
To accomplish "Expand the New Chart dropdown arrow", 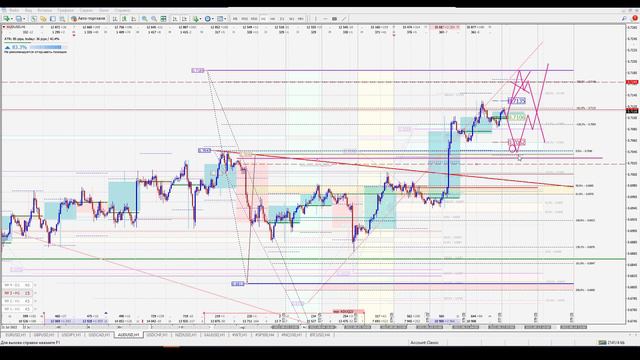I will click(x=12, y=19).
